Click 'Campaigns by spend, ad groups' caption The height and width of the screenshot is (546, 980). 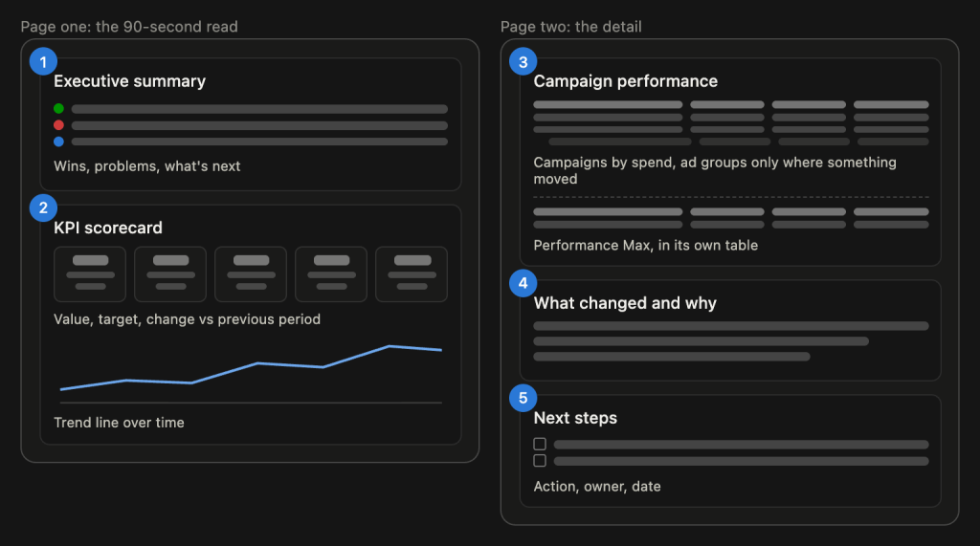click(715, 170)
